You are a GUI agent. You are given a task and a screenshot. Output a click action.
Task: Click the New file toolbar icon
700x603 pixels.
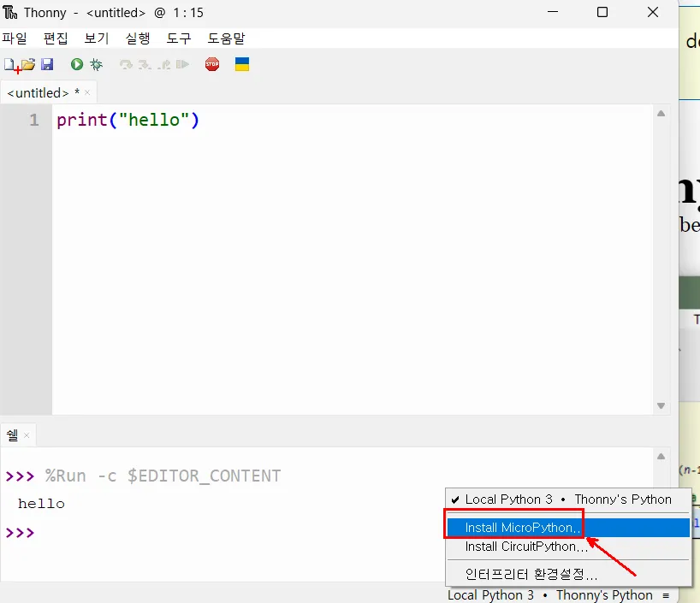pos(10,65)
